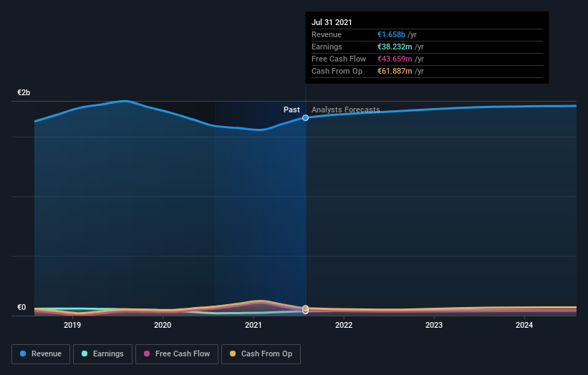Click the 2019 x-axis label
The image size is (588, 375).
click(72, 325)
